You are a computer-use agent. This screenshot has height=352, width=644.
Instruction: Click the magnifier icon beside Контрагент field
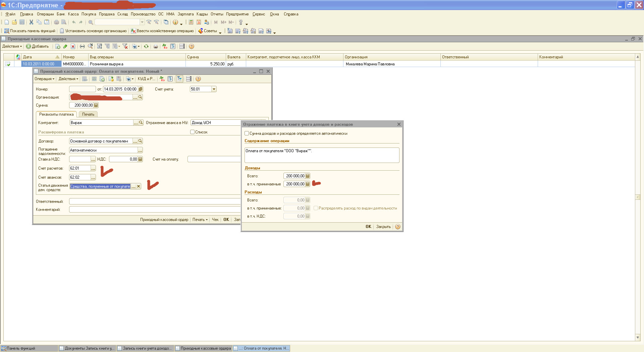point(141,123)
